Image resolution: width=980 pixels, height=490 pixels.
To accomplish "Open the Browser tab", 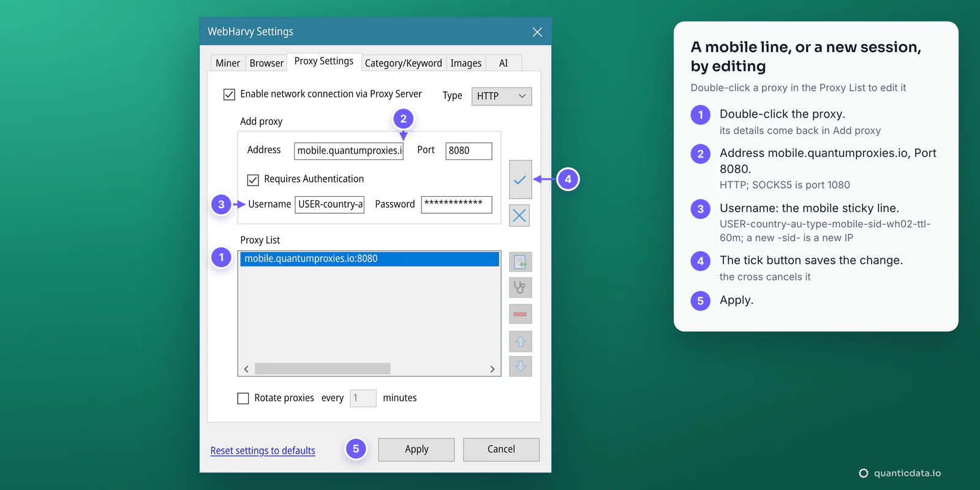I will (x=266, y=63).
